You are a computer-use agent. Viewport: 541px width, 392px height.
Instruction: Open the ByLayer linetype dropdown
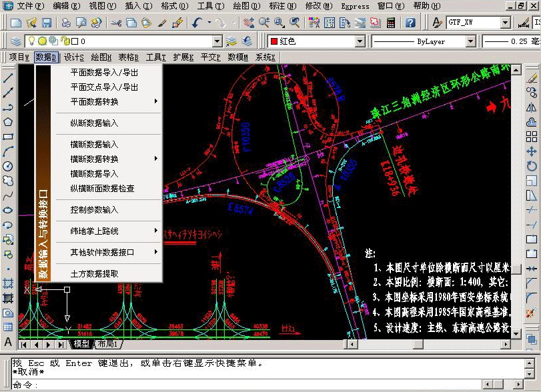470,41
